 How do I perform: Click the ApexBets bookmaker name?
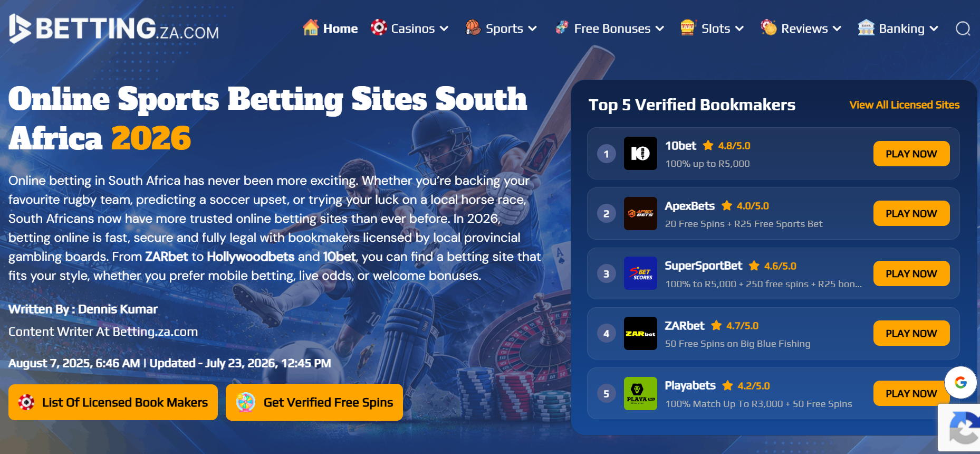689,205
